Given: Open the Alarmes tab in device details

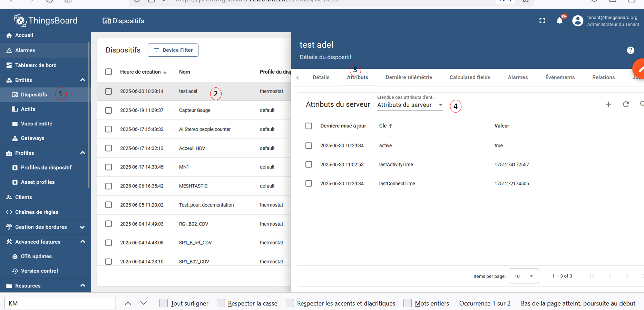Looking at the screenshot, I should pyautogui.click(x=518, y=77).
